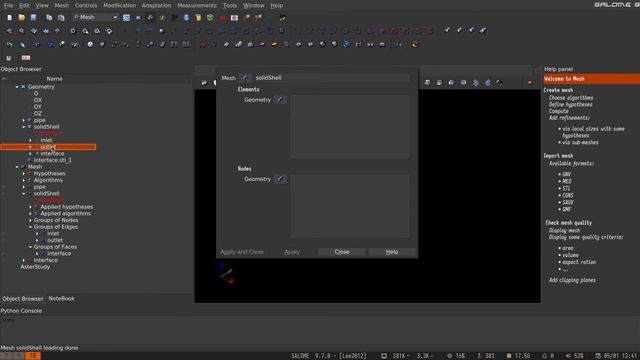Expand the inlet geometry group
The height and width of the screenshot is (360, 640).
pos(30,140)
